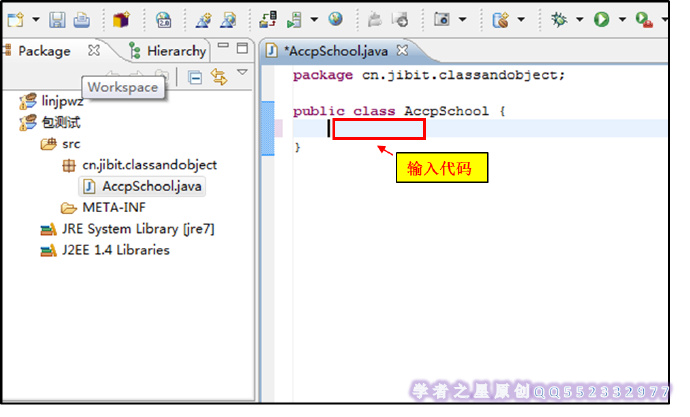Switch to the Hierarchy tab

click(168, 51)
